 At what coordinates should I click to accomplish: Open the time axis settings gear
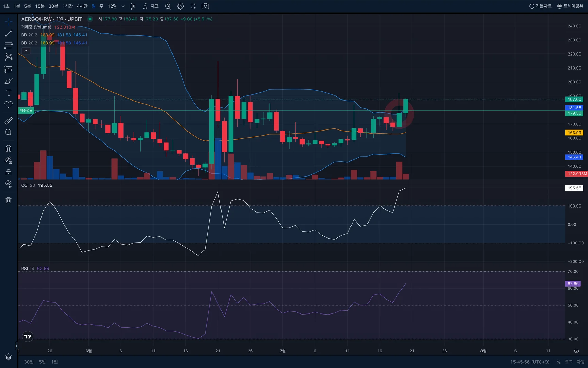[576, 351]
